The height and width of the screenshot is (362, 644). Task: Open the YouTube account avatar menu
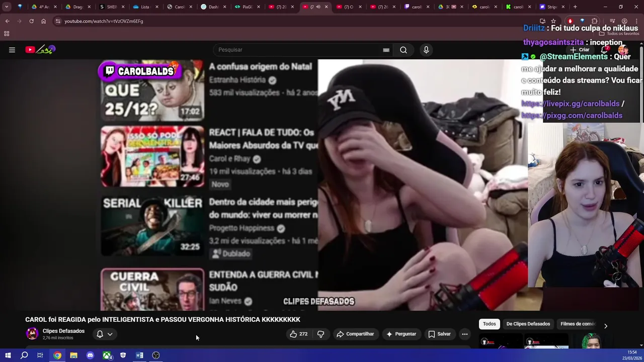623,50
